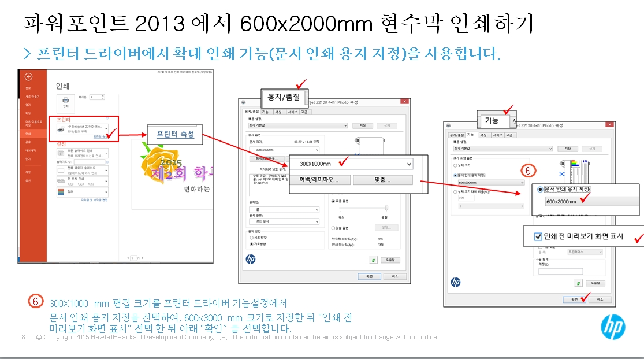Open the 초기 기본값 dropdown in the 용지/품질 dialog

298,125
